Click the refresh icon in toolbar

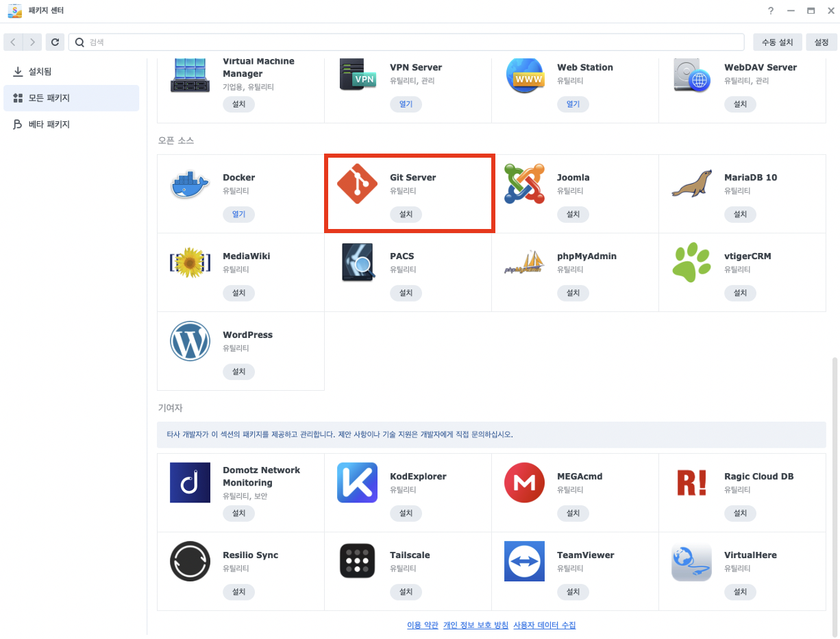(x=55, y=43)
